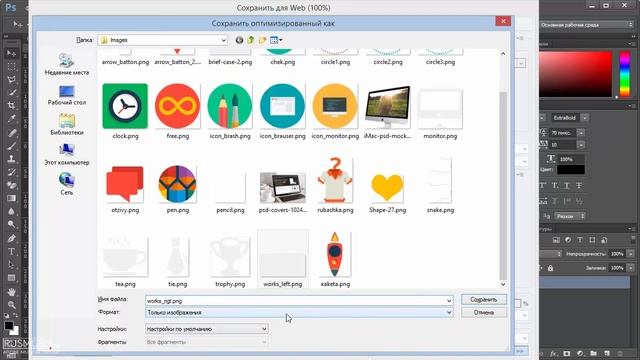Open Сеть in places bar
The height and width of the screenshot is (360, 640).
point(67,184)
